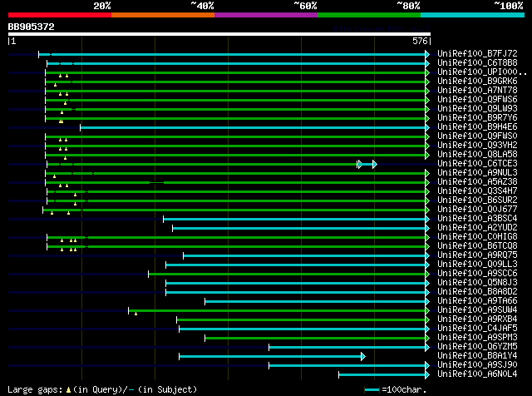Click the label UniRef100_A3BSC4

point(477,218)
